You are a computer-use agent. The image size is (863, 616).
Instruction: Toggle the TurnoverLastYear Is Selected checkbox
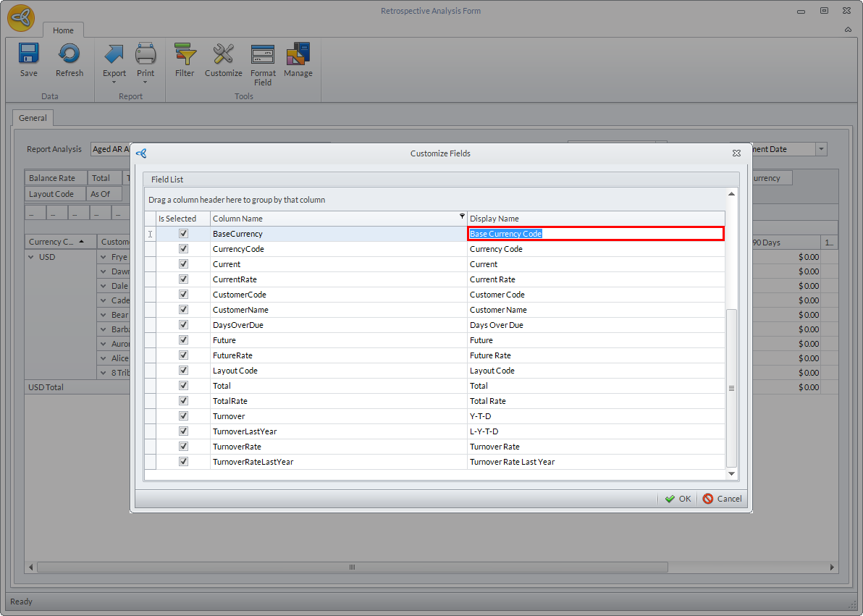(184, 431)
